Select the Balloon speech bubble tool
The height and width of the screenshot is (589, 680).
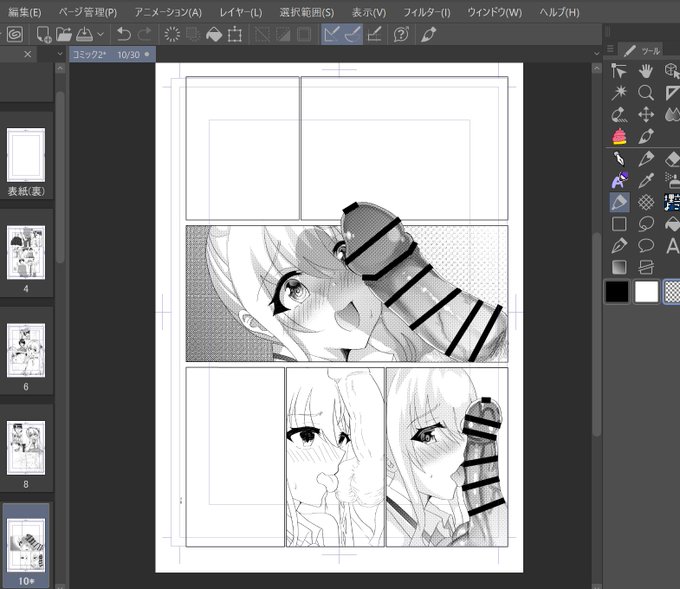pos(646,245)
